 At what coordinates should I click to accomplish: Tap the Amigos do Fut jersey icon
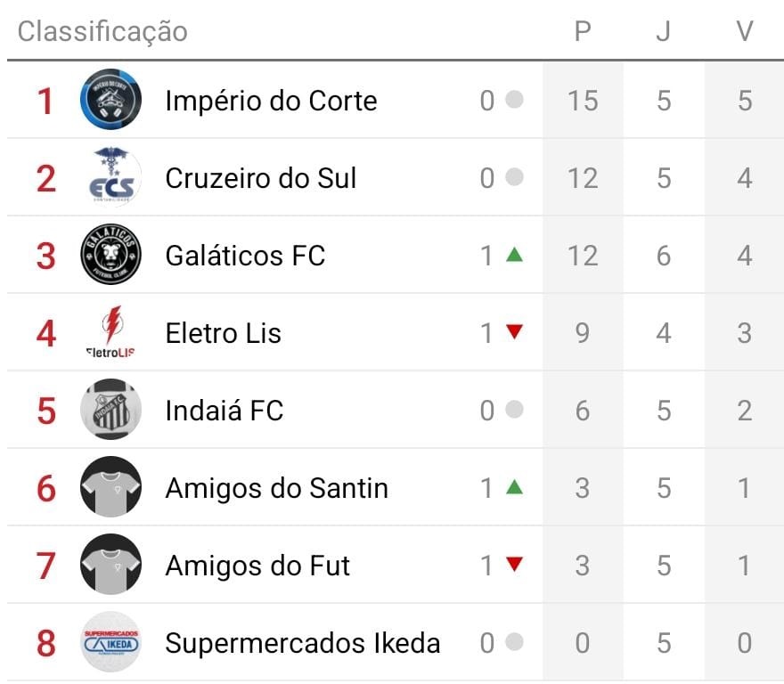pyautogui.click(x=110, y=565)
